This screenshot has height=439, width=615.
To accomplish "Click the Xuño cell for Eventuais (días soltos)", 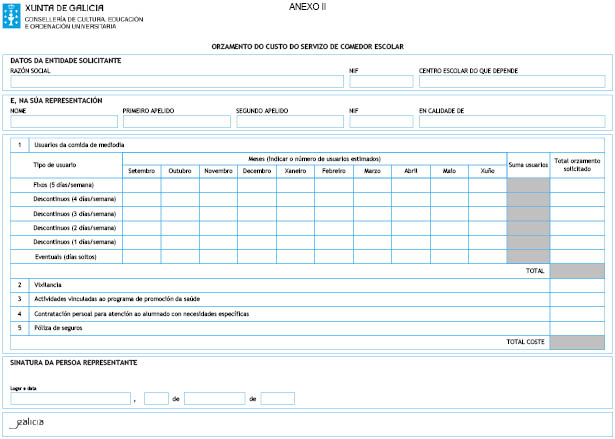I will tap(487, 256).
